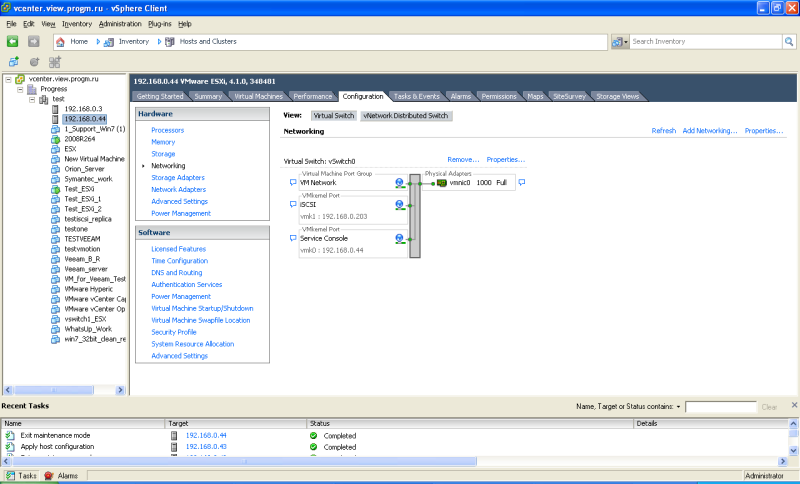This screenshot has width=800, height=484.
Task: Click the Target column header
Action: 236,423
